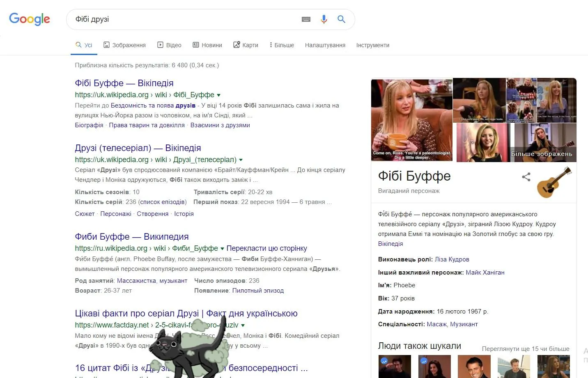The image size is (588, 378).
Task: Open the on-screen keyboard icon in search bar
Action: (x=306, y=19)
